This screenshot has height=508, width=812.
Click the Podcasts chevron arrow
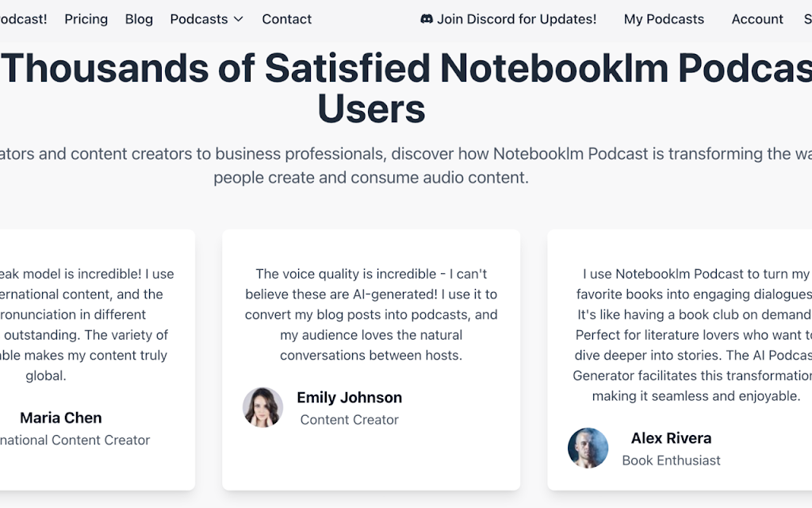click(x=238, y=19)
